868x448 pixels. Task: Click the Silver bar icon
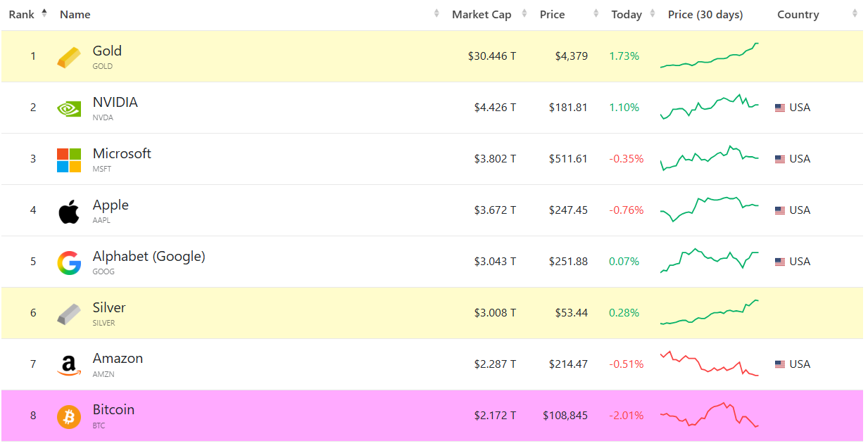69,314
